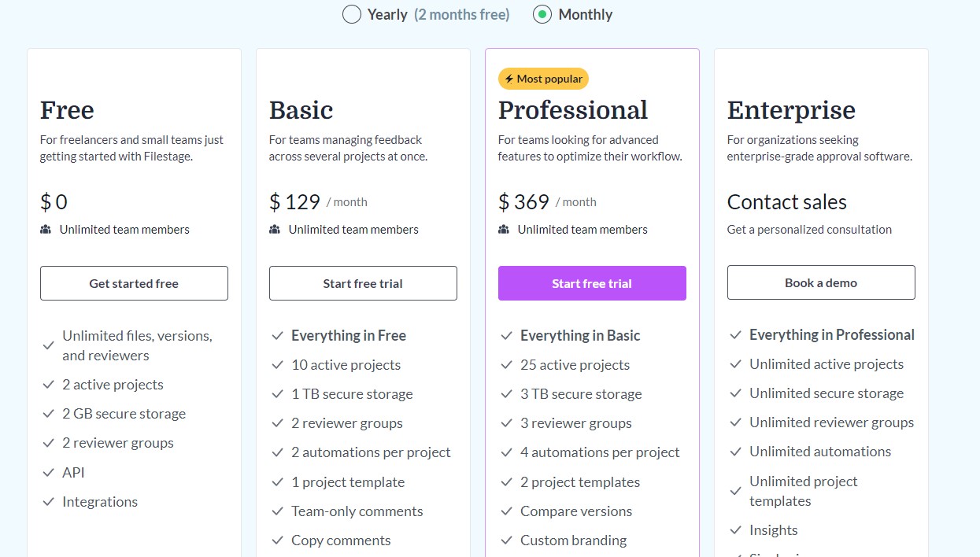The width and height of the screenshot is (980, 557).
Task: Select the Monthly billing option
Action: (x=542, y=14)
